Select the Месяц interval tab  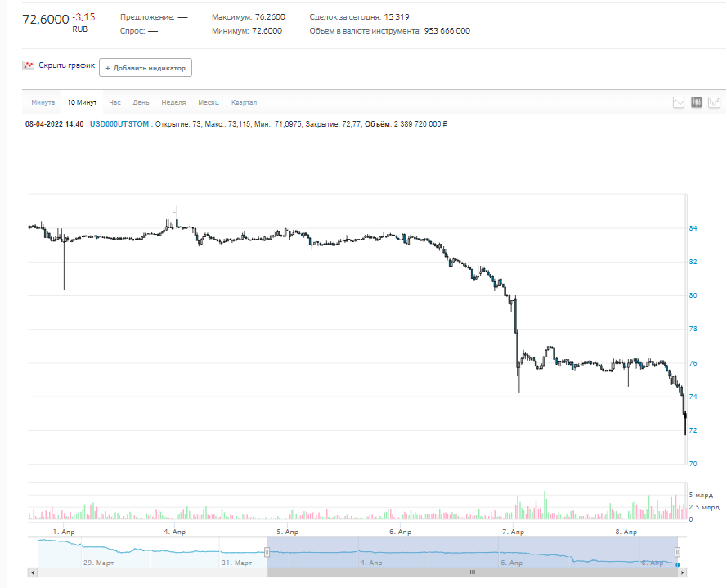pos(209,102)
